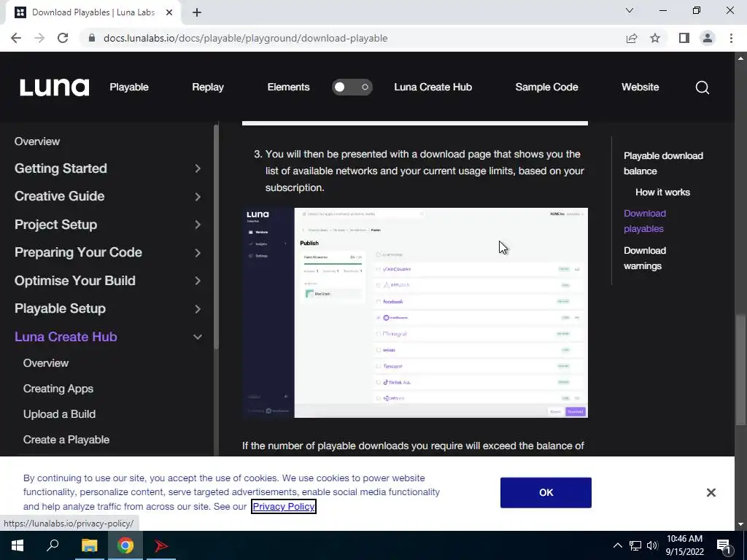Toggle the dark/light theme switch
The width and height of the screenshot is (747, 560).
coord(352,87)
